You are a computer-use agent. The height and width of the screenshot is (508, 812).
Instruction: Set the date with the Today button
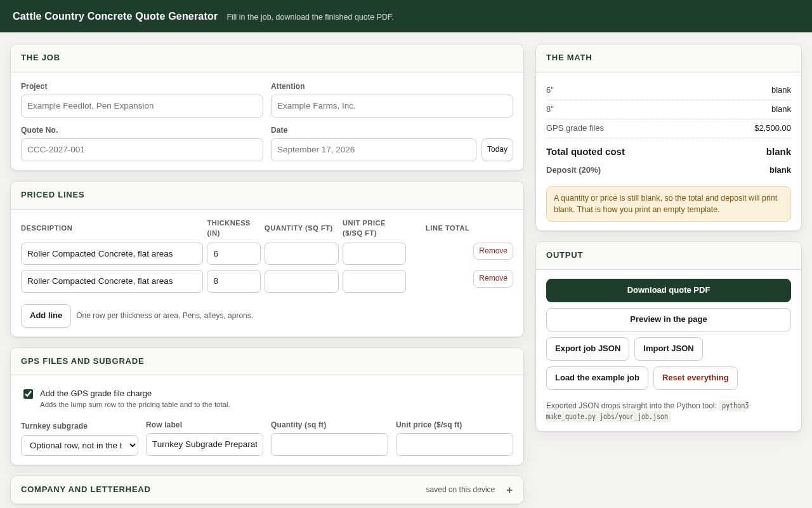tap(497, 150)
